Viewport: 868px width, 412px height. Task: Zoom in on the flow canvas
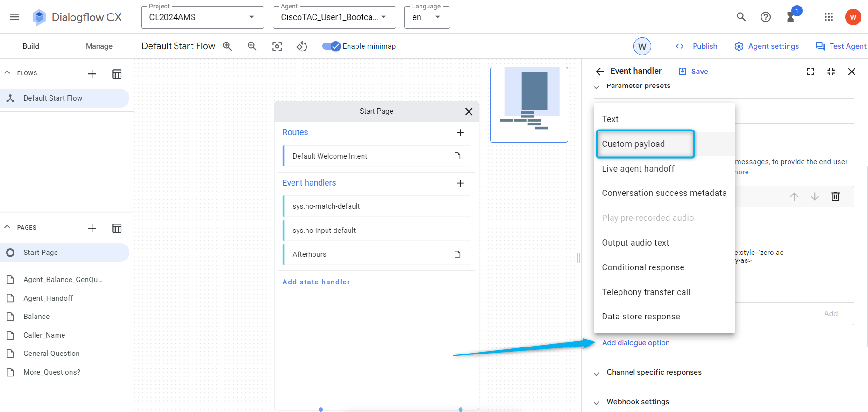pos(228,46)
